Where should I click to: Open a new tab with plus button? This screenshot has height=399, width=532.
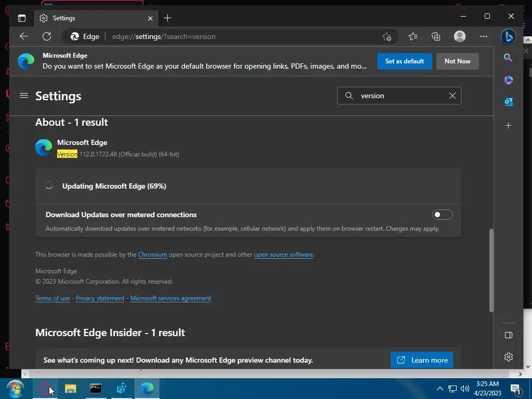pos(167,18)
